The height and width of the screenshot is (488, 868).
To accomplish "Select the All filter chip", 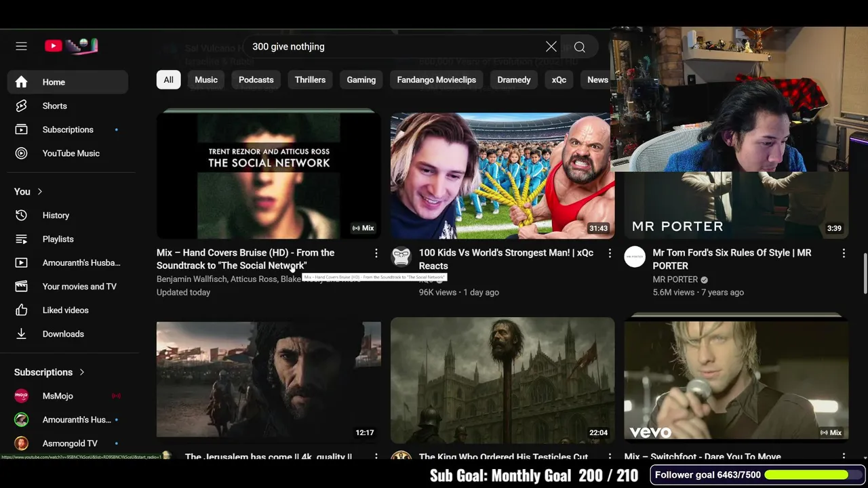I will coord(168,80).
